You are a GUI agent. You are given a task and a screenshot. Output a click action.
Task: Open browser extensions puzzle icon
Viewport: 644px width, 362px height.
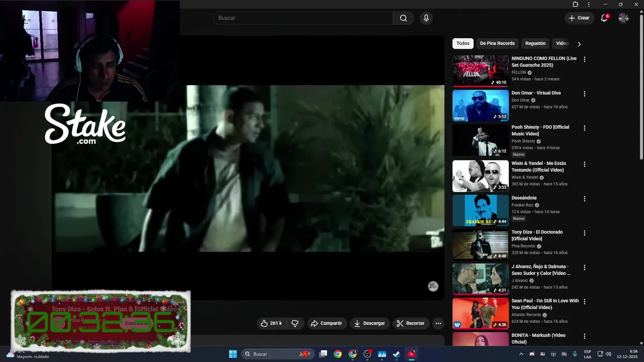click(x=576, y=5)
